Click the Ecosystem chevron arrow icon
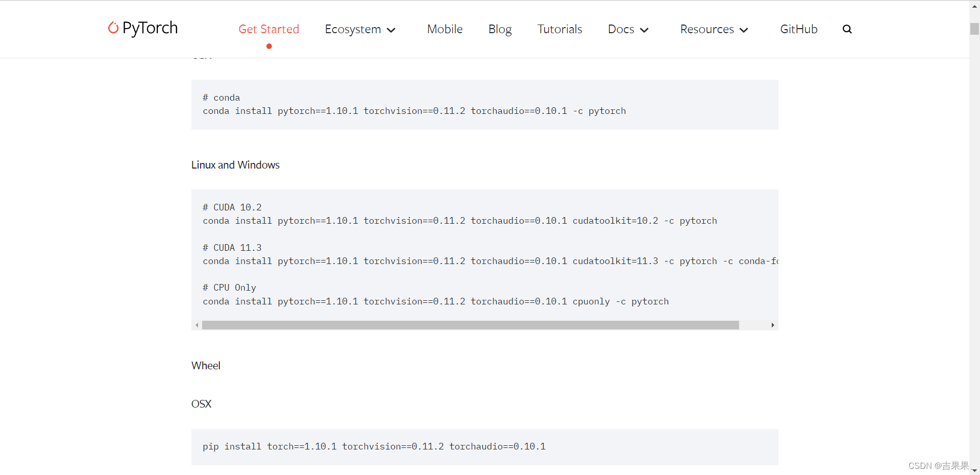The image size is (980, 475). point(391,30)
